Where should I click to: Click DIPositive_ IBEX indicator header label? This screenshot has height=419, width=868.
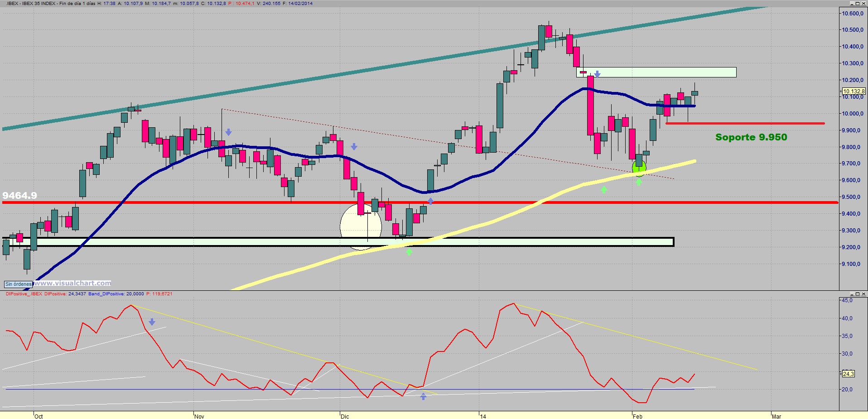[x=24, y=294]
